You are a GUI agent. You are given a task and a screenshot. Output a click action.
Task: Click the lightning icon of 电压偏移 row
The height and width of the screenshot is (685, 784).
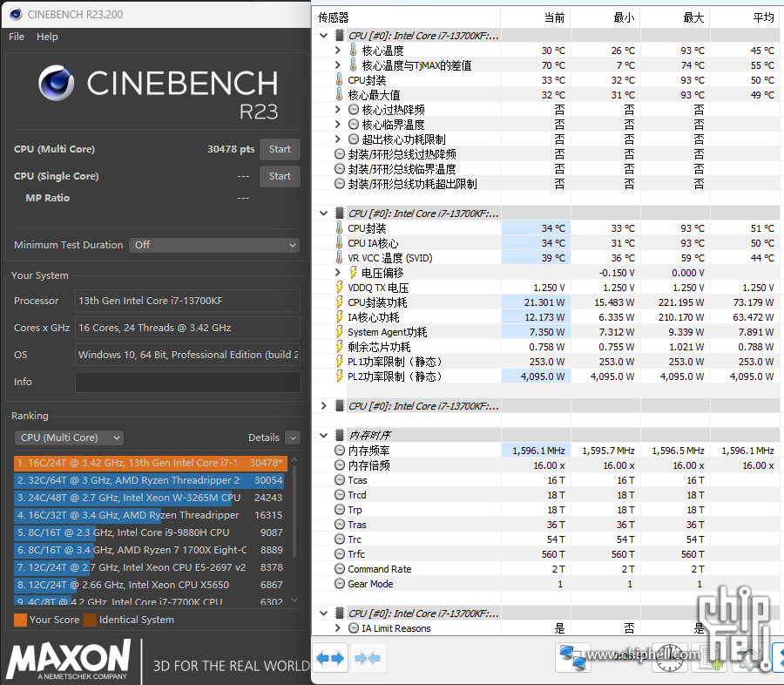point(353,272)
